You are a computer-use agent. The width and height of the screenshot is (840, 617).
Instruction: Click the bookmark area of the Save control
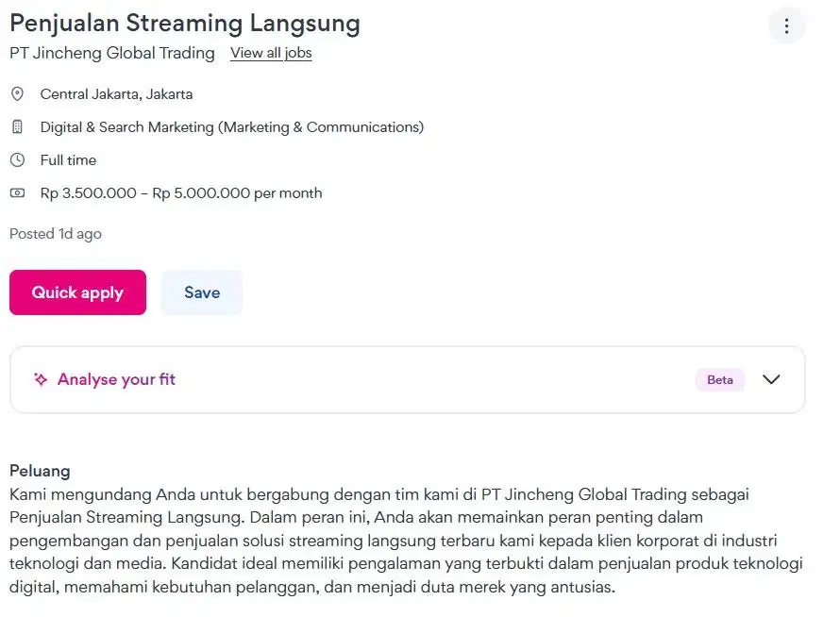201,292
